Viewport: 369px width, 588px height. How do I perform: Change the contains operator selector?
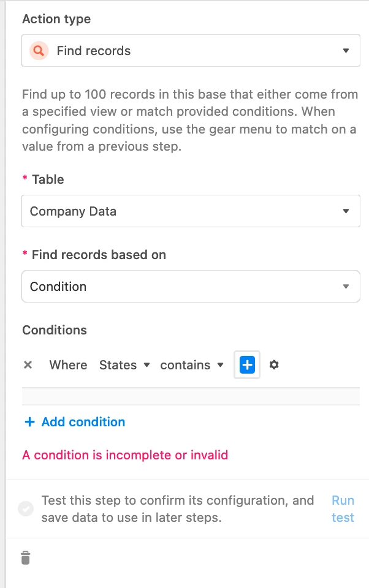click(x=191, y=365)
